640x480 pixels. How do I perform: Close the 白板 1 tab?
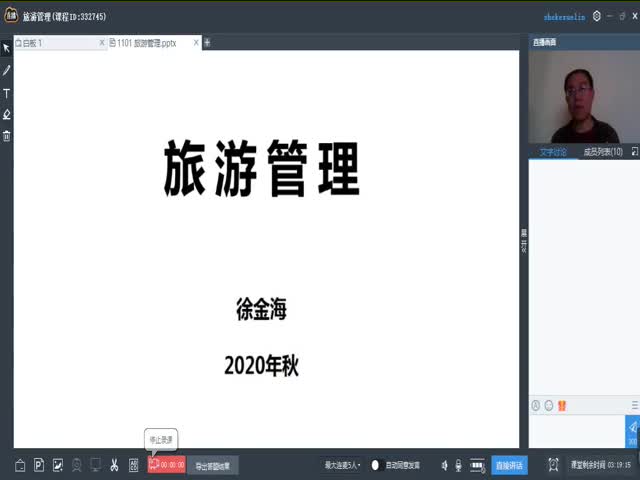(x=102, y=42)
